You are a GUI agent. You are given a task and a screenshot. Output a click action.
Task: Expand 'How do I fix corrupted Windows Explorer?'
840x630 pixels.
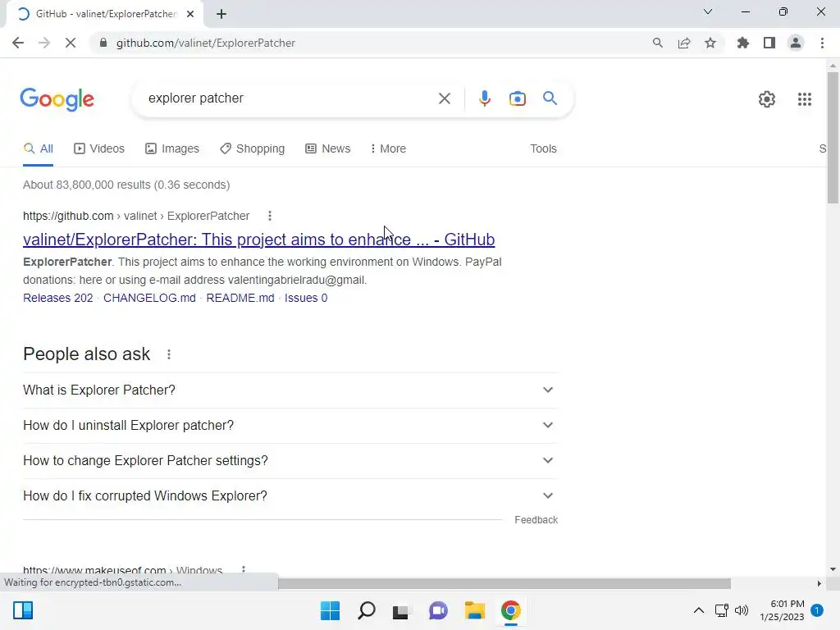pos(290,496)
